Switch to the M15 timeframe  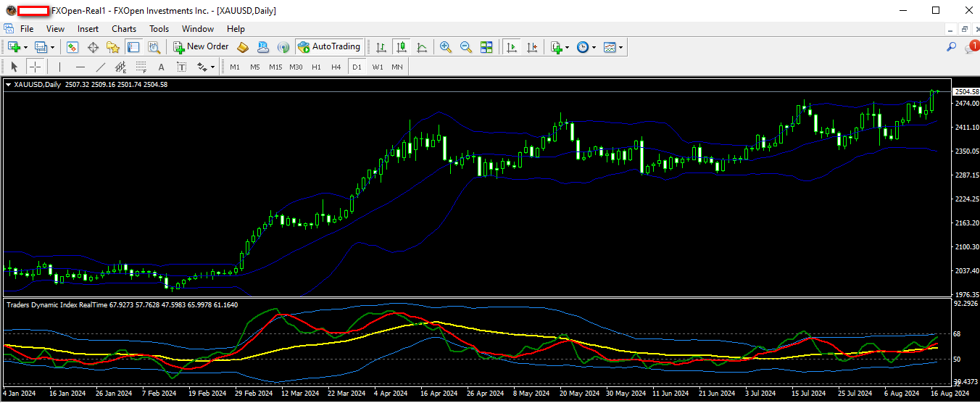click(x=275, y=67)
